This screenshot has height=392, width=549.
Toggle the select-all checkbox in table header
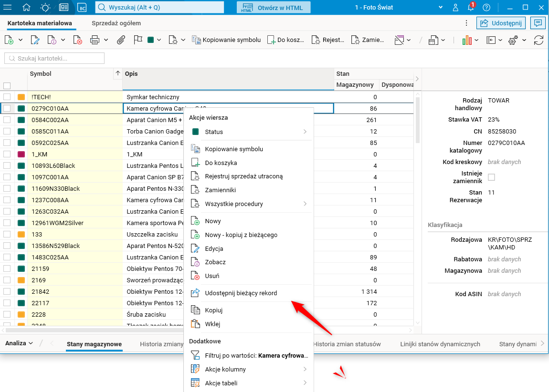tap(7, 86)
